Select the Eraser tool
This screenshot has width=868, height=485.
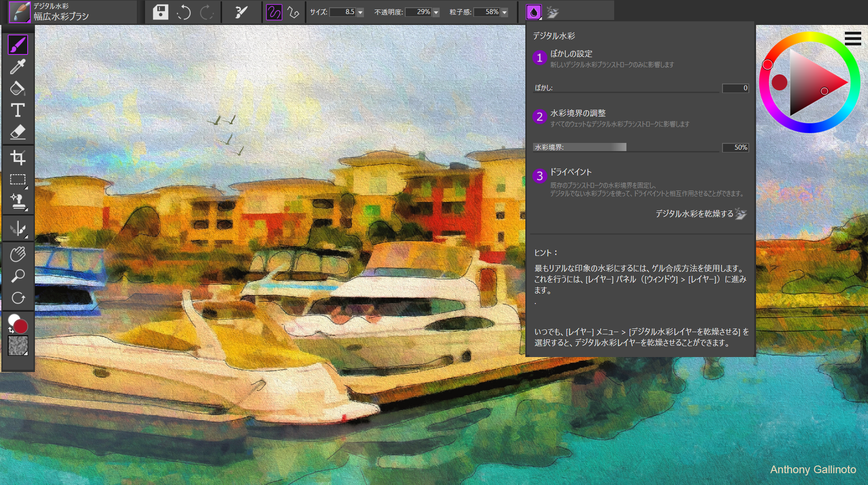pos(18,132)
